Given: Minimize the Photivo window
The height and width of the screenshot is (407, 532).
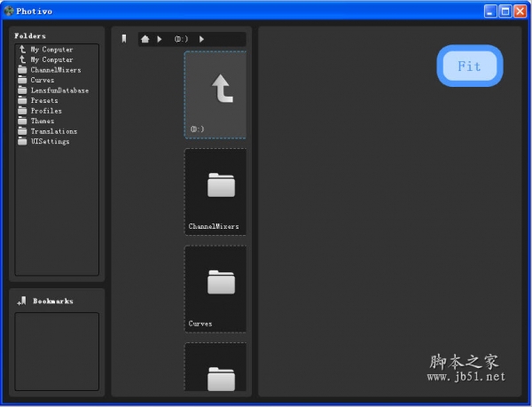Looking at the screenshot, I should pos(490,12).
